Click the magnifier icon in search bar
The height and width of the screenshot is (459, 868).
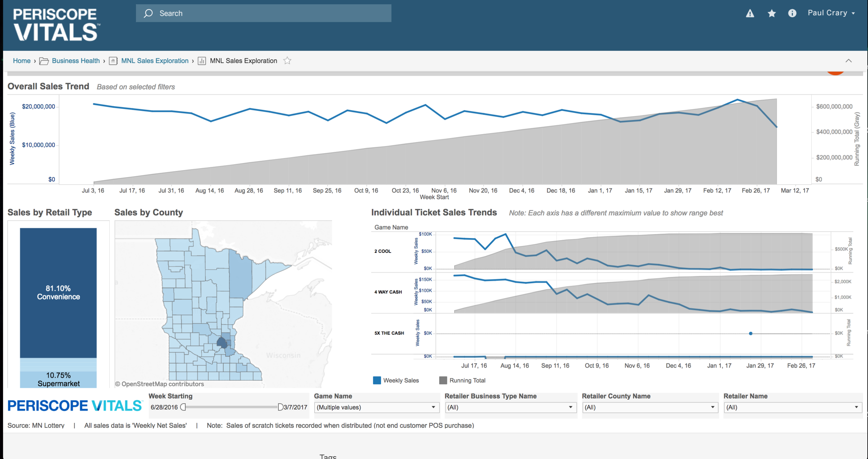coord(149,14)
